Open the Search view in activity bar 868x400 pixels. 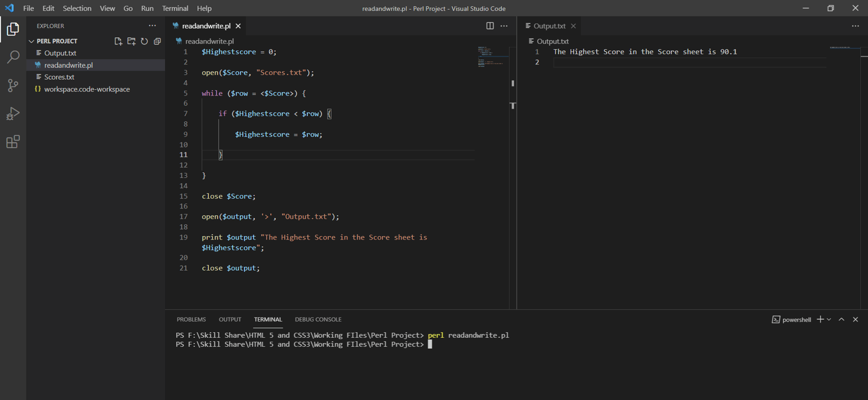13,57
